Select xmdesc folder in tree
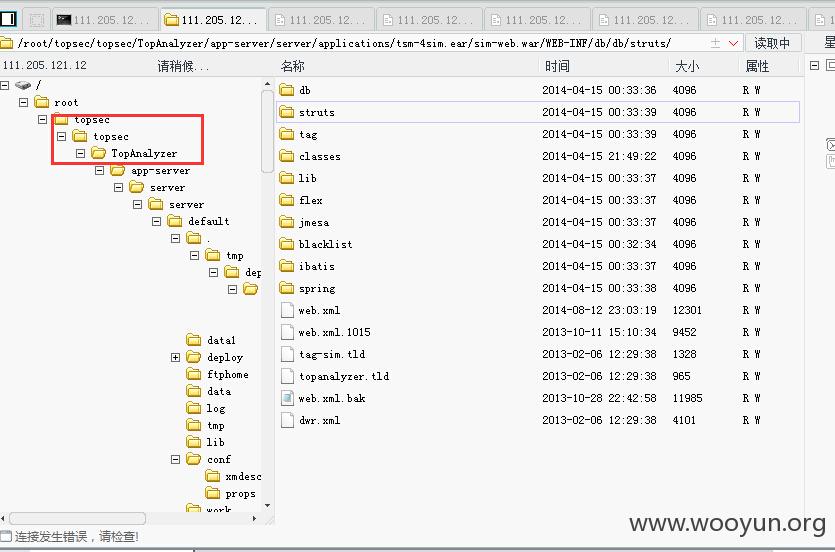835x552 pixels. tap(233, 476)
